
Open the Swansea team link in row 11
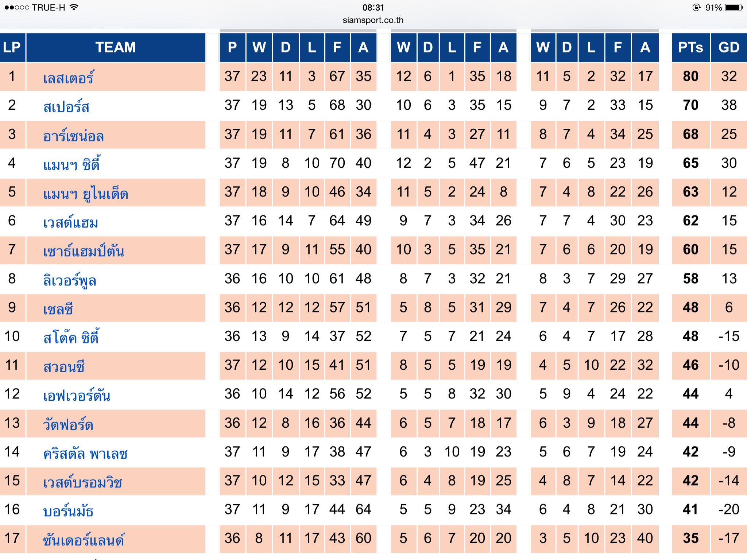click(64, 366)
